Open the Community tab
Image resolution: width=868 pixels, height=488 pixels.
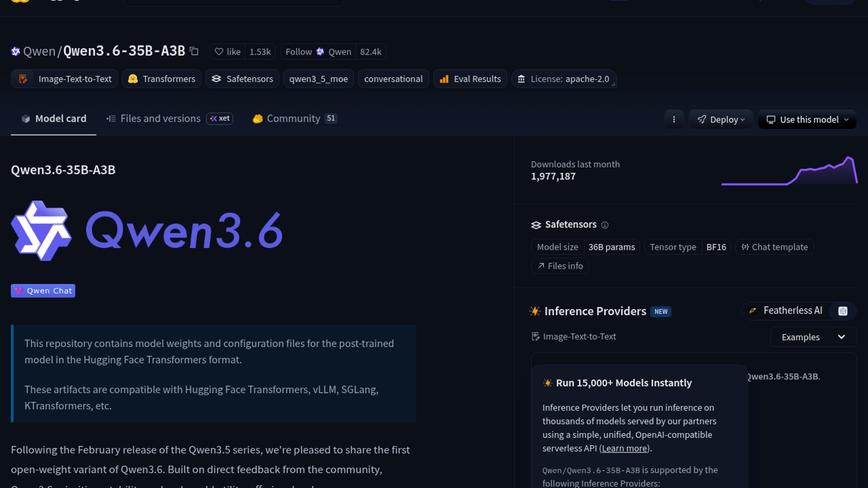click(293, 118)
